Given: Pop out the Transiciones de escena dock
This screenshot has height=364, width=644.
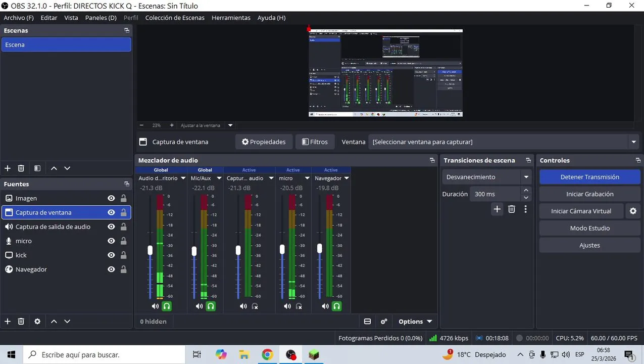Looking at the screenshot, I should tap(528, 160).
